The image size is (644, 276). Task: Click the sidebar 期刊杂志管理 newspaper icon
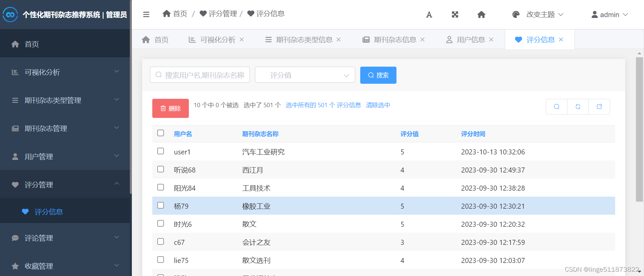tap(15, 128)
